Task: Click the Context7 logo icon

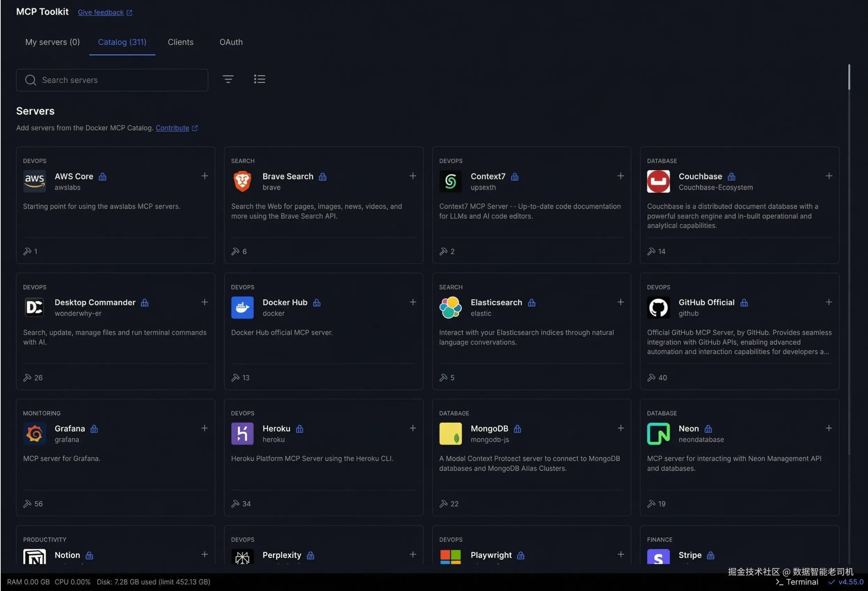Action: click(450, 182)
